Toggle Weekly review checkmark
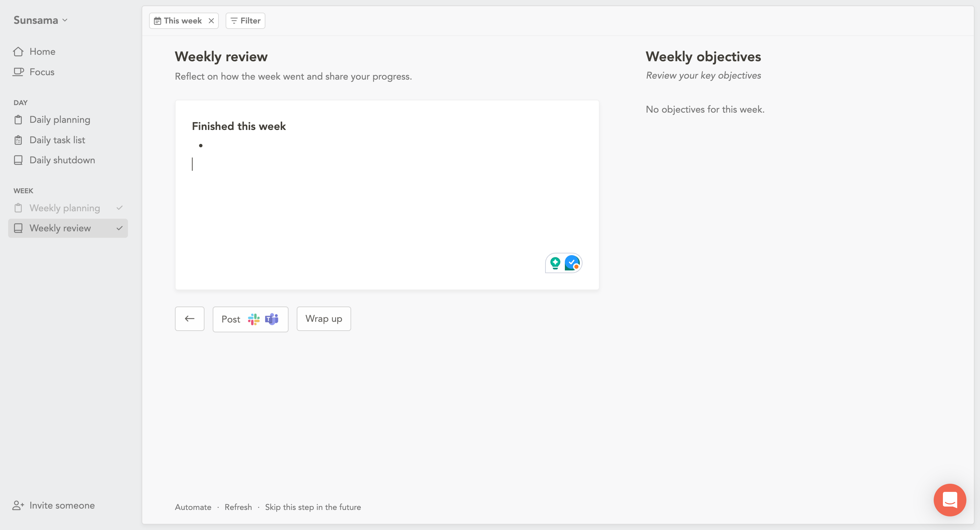 (119, 228)
